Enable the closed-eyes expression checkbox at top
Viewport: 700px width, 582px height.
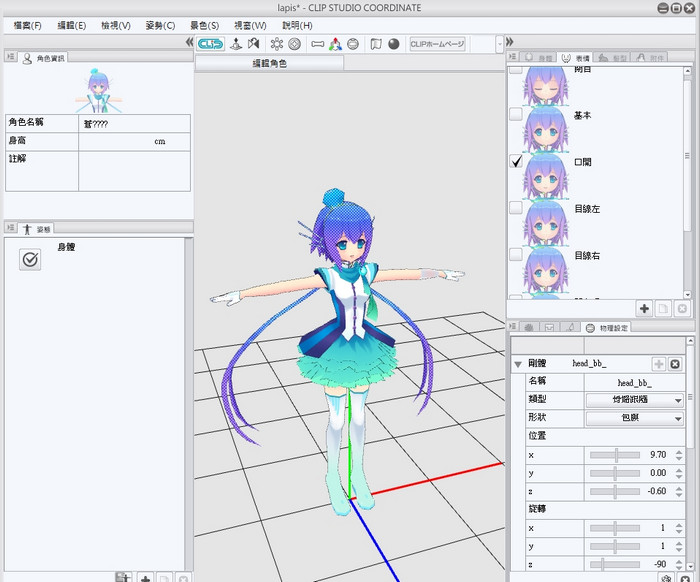(x=516, y=70)
